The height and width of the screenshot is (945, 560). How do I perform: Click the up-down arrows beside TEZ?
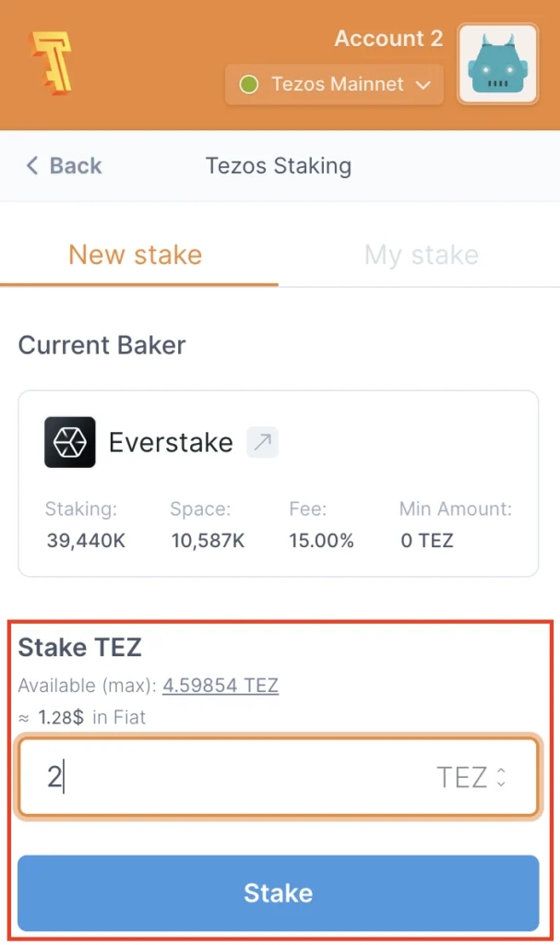click(x=501, y=778)
